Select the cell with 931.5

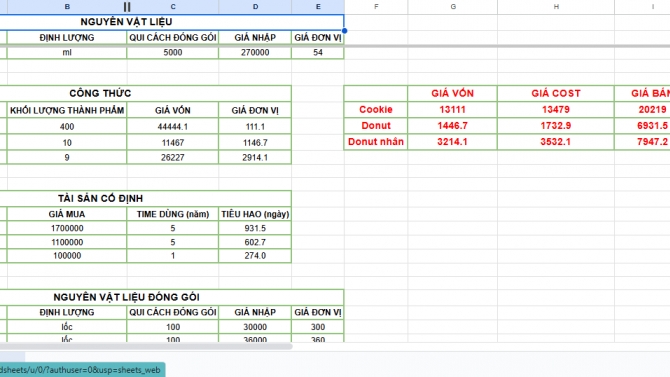pyautogui.click(x=255, y=228)
